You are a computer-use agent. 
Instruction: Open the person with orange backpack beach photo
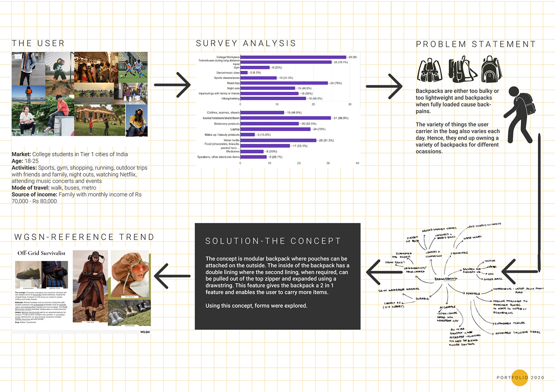point(29,95)
